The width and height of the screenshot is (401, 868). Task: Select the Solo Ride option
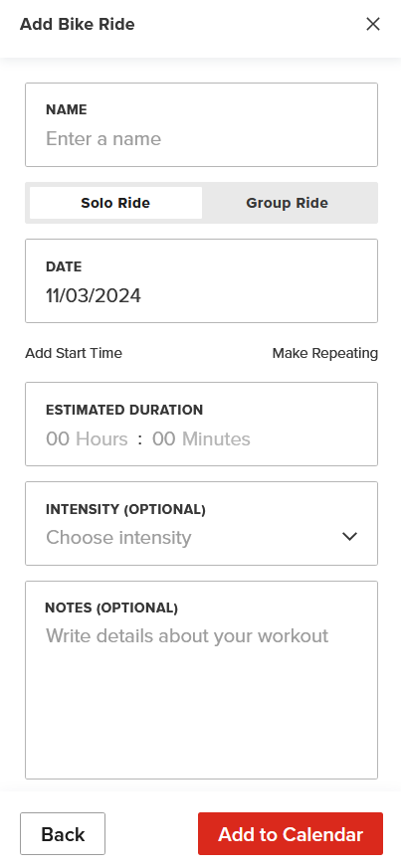tap(115, 203)
